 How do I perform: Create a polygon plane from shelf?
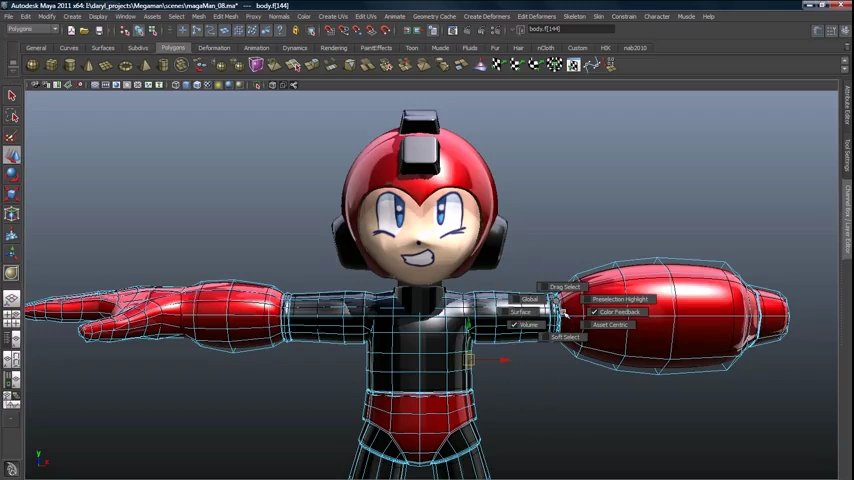(106, 65)
